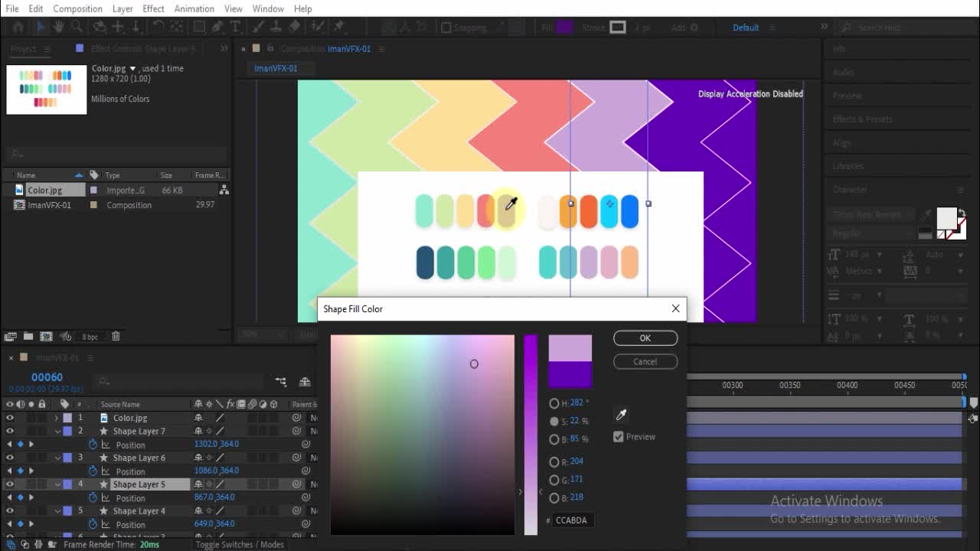The width and height of the screenshot is (980, 551).
Task: Select the Hand tool in the toolbar
Action: 58,27
